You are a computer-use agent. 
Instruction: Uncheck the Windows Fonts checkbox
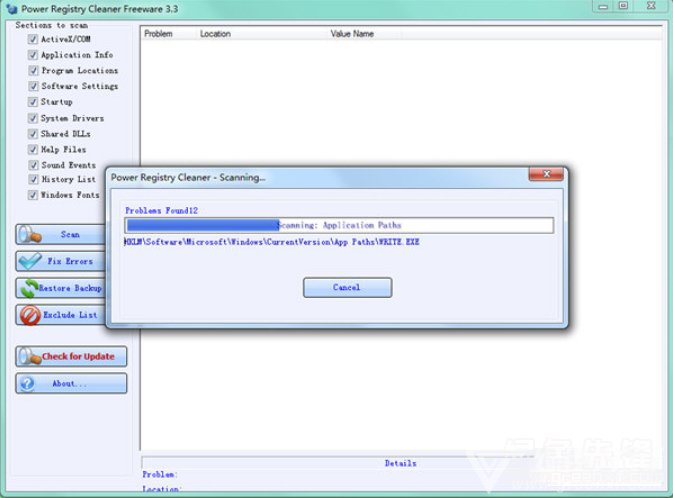[33, 195]
